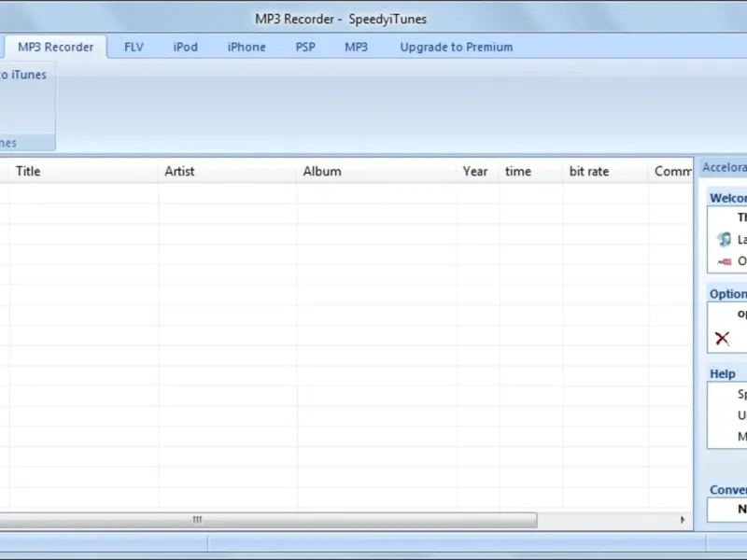This screenshot has width=747, height=560.
Task: Click the Welcome panel heading
Action: click(728, 198)
